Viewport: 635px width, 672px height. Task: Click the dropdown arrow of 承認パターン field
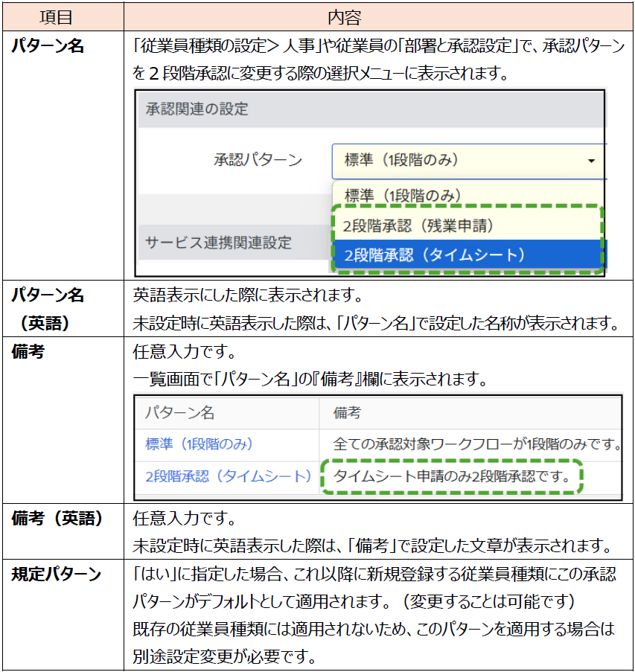coord(591,161)
